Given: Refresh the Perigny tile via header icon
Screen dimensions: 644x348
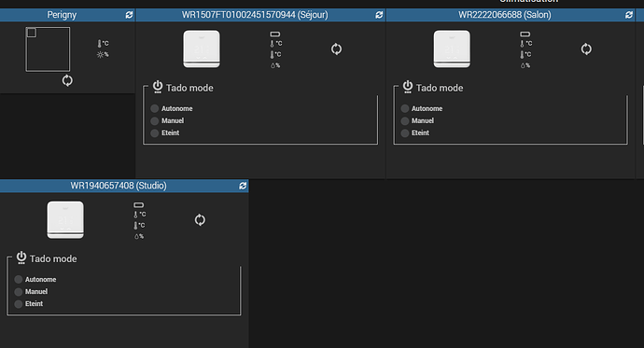Looking at the screenshot, I should [x=129, y=15].
